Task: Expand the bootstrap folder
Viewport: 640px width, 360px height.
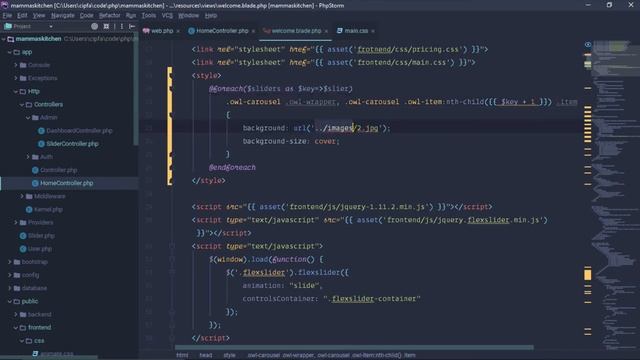Action: (x=10, y=262)
